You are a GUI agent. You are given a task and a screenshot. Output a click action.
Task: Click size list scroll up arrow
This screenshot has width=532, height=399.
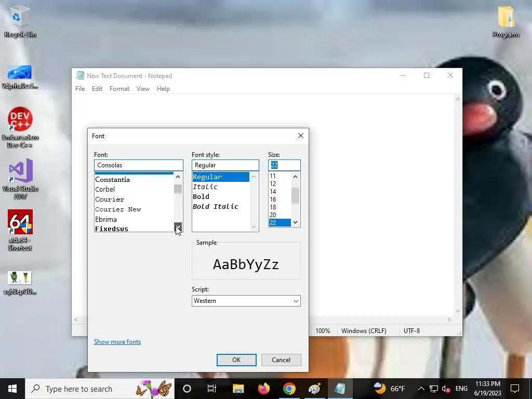(295, 177)
